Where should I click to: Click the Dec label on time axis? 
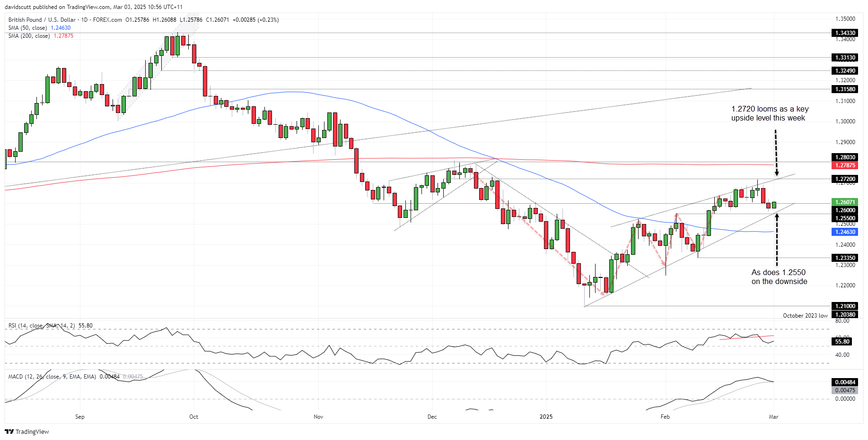[432, 417]
